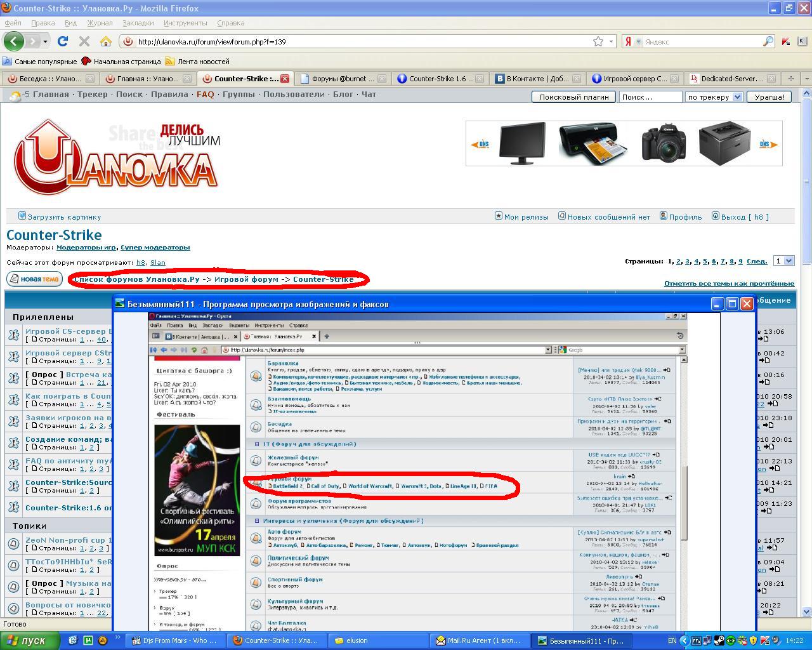This screenshot has width=812, height=650.
Task: Go back using Firefox's Back arrow
Action: tap(13, 41)
